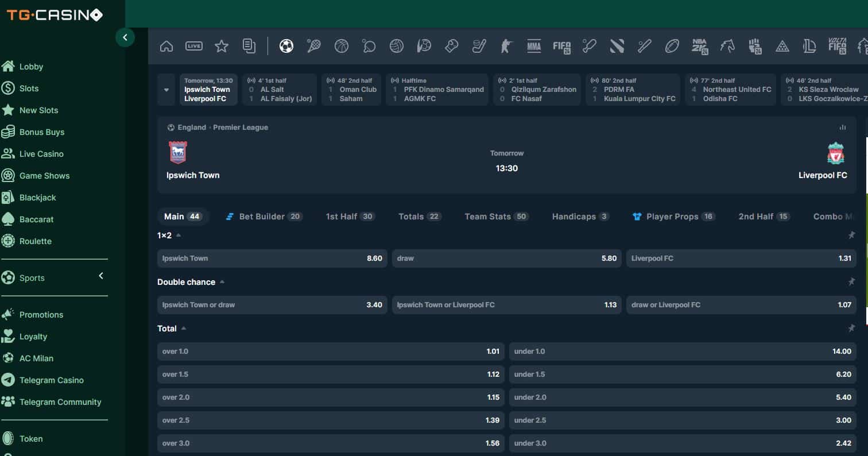868x456 pixels.
Task: Open the sportsbook home icon
Action: 166,46
